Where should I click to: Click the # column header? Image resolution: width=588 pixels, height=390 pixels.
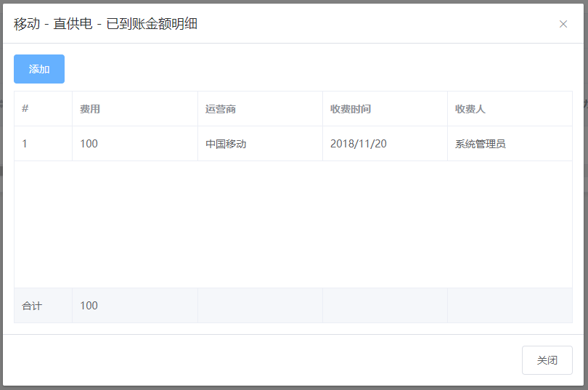pos(25,109)
